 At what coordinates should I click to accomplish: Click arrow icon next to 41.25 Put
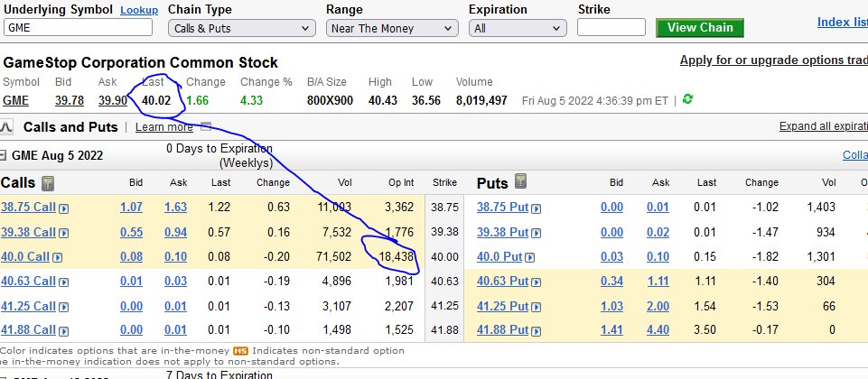pyautogui.click(x=537, y=307)
